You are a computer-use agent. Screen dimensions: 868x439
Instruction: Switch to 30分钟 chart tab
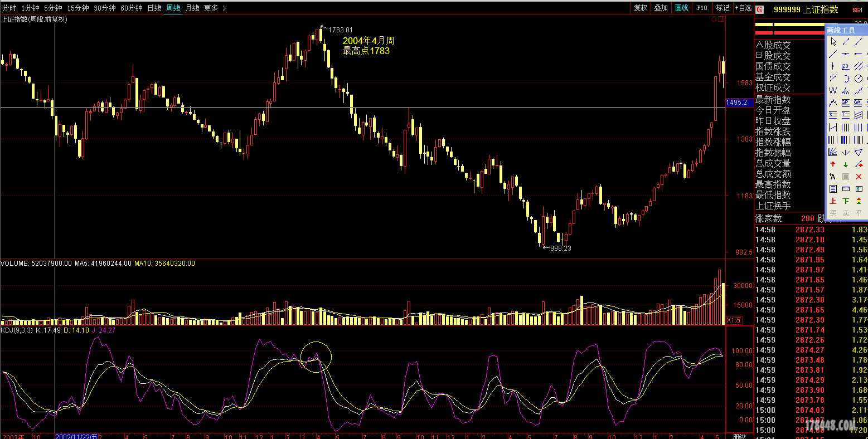click(104, 8)
